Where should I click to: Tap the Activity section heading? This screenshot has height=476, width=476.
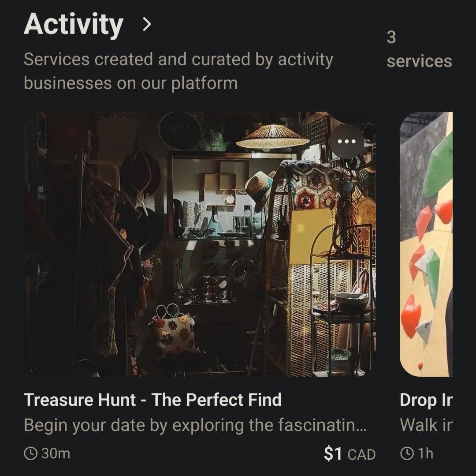[73, 25]
